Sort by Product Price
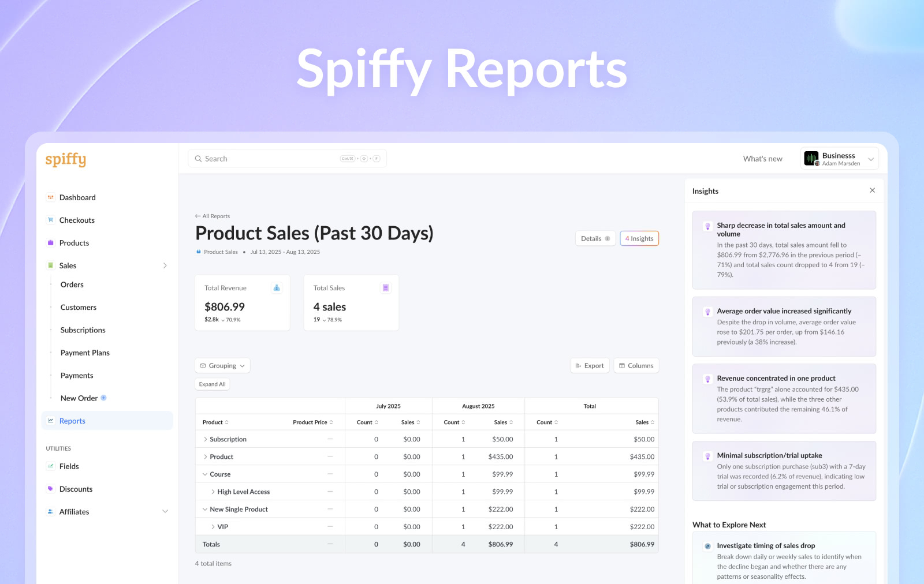924x584 pixels. [313, 422]
